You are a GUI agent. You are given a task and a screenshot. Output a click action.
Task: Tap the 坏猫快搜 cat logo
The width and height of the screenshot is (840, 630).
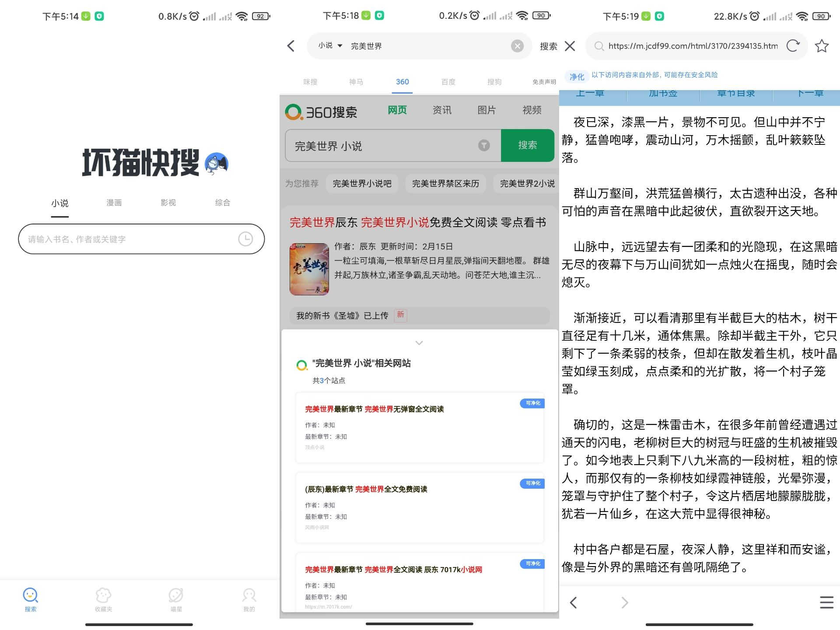point(217,164)
